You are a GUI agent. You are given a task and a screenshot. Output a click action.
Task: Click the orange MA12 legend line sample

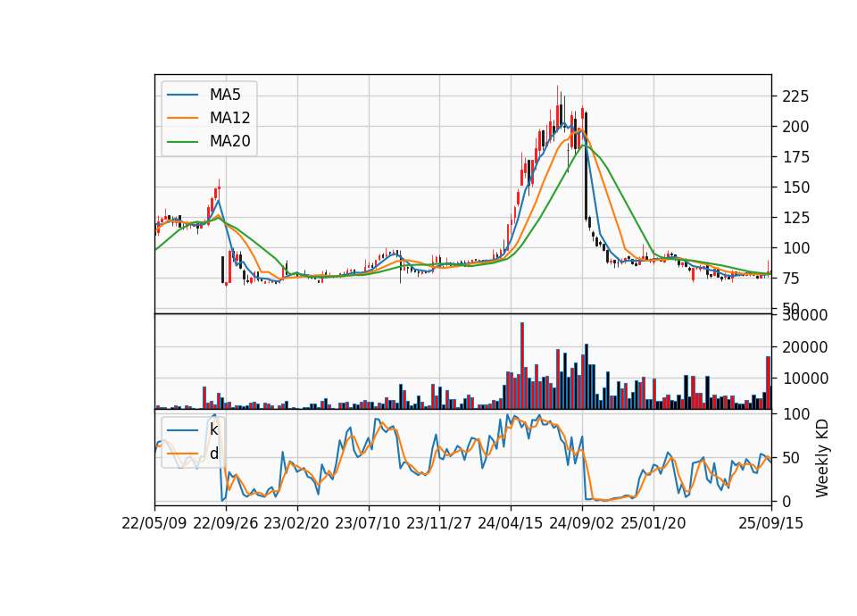(x=182, y=118)
